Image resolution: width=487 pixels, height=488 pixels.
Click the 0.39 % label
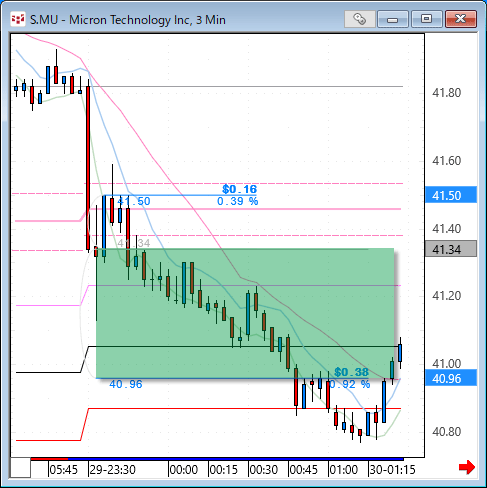point(237,201)
